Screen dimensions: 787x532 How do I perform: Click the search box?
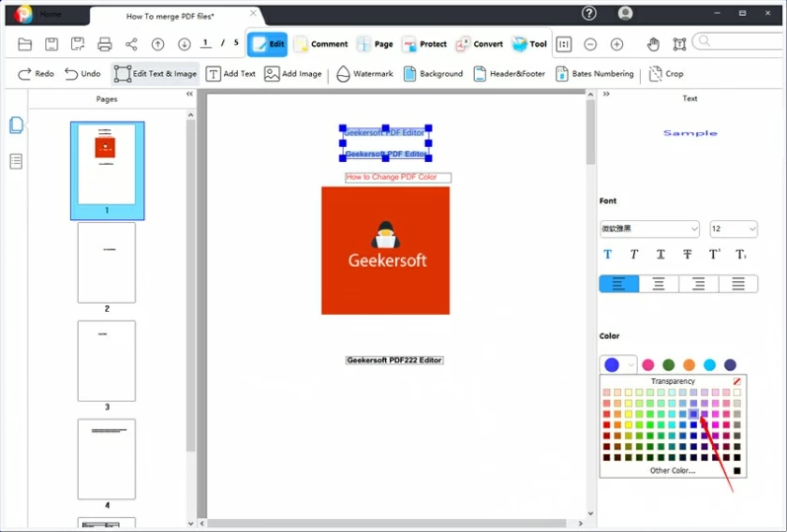[x=739, y=41]
